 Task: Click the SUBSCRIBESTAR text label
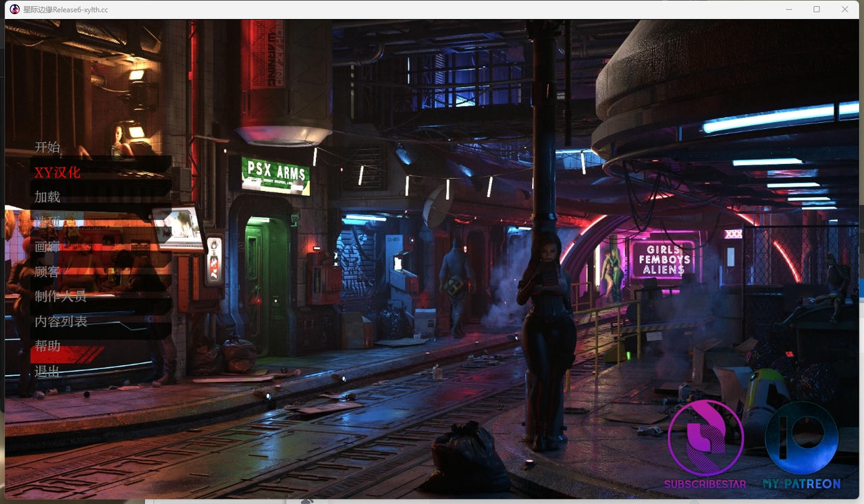(705, 484)
